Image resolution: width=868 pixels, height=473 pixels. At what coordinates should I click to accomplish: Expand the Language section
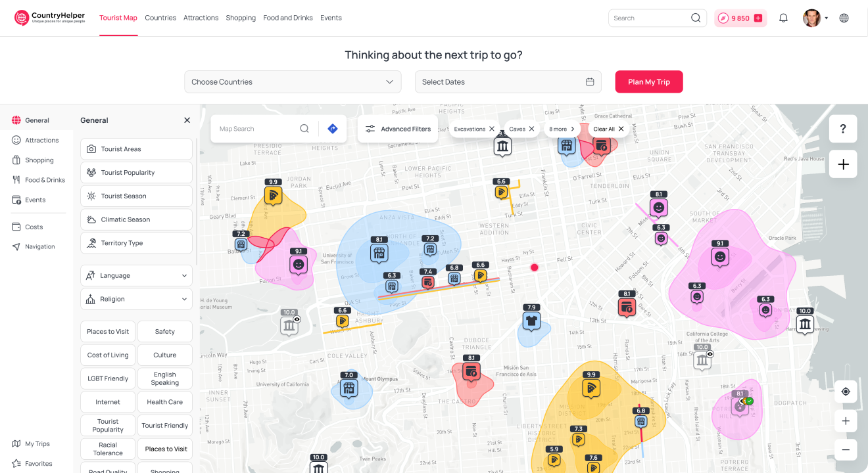(137, 276)
